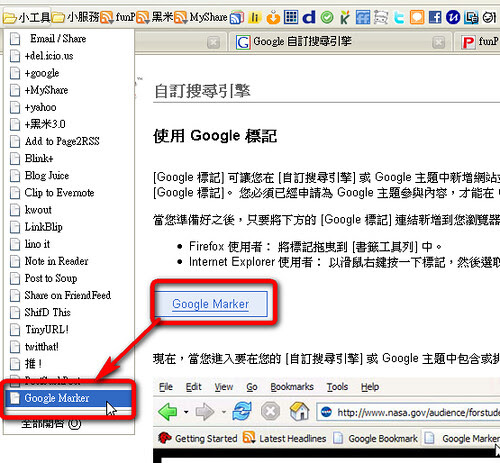Click the red P favicon on funP tab
Image resolution: width=500 pixels, height=463 pixels.
pyautogui.click(x=468, y=42)
